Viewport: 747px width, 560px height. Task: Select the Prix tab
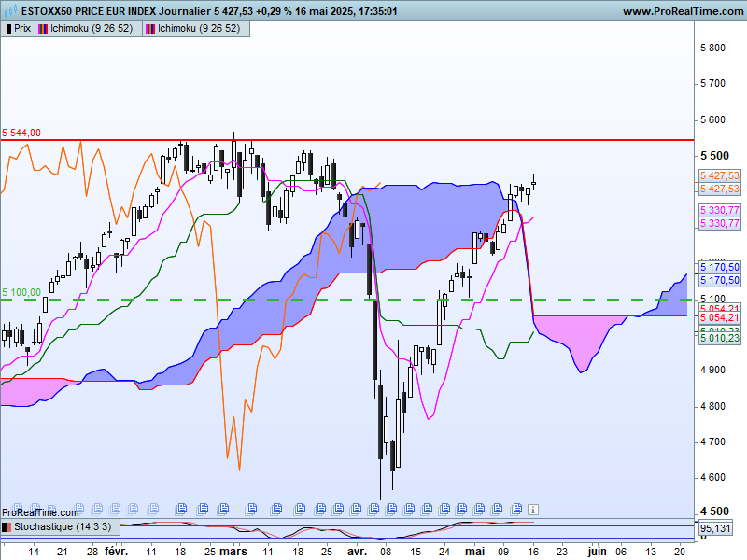[x=18, y=29]
